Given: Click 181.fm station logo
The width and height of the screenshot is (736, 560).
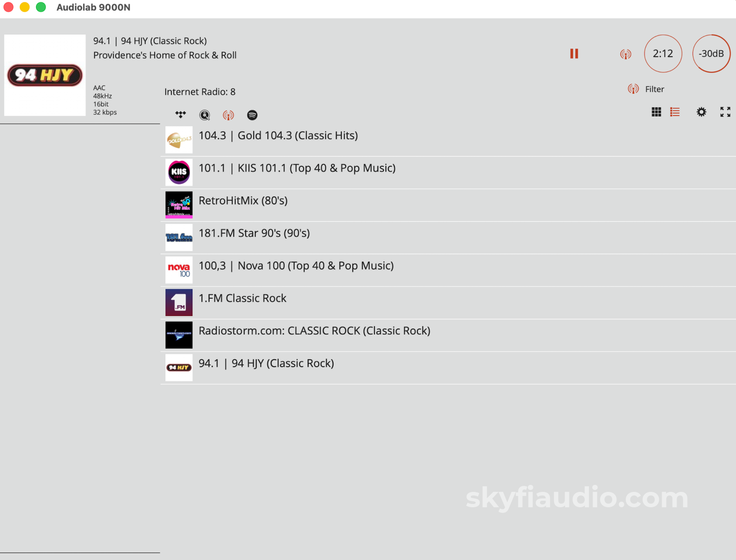Looking at the screenshot, I should [179, 238].
